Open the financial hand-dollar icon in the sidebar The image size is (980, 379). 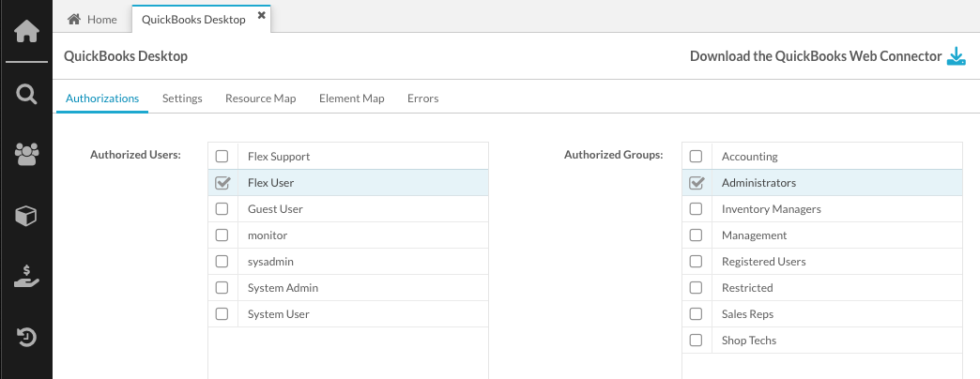26,276
